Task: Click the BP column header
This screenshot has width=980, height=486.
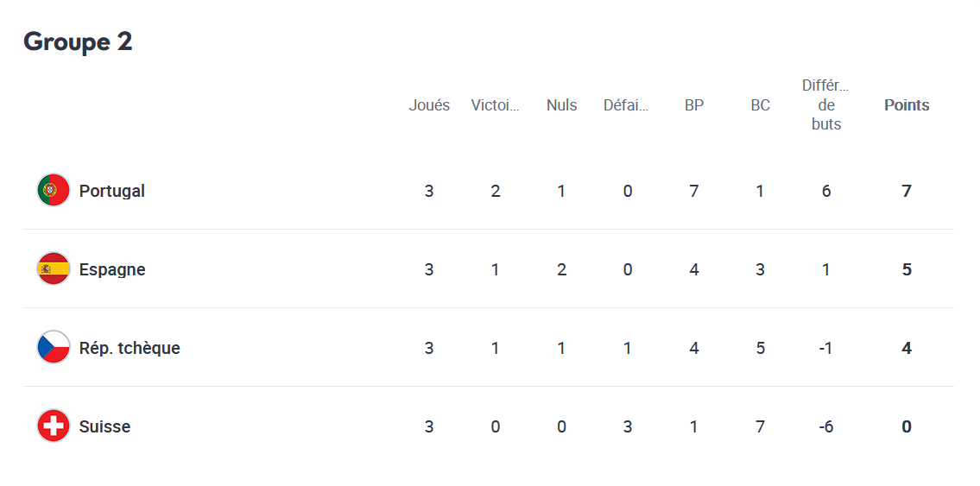Action: click(x=693, y=105)
